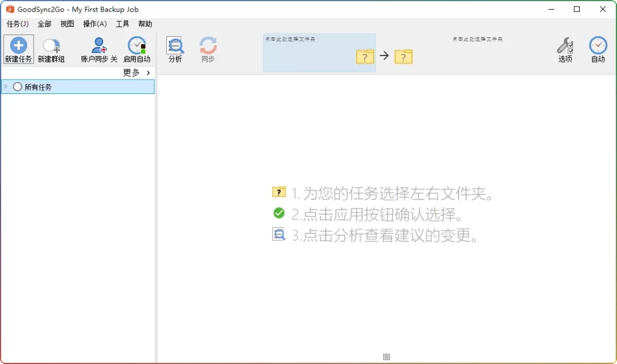Open the 视图 view menu
The width and height of the screenshot is (617, 364).
click(x=66, y=24)
